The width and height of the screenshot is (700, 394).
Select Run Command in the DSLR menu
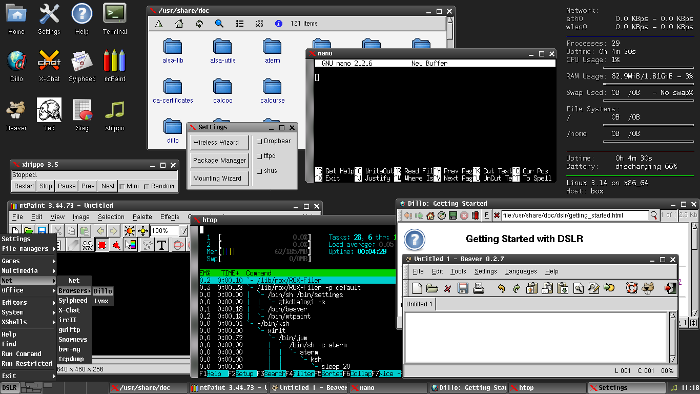click(x=28, y=354)
